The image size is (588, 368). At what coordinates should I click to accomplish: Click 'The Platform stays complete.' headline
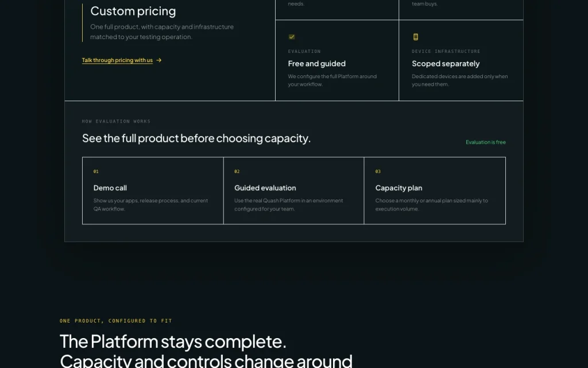coord(173,342)
